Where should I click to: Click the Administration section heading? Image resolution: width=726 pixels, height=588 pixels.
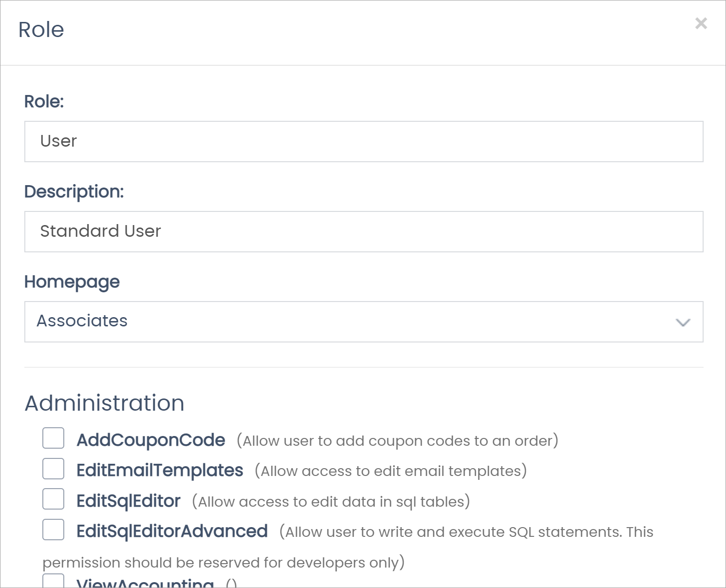pyautogui.click(x=104, y=403)
